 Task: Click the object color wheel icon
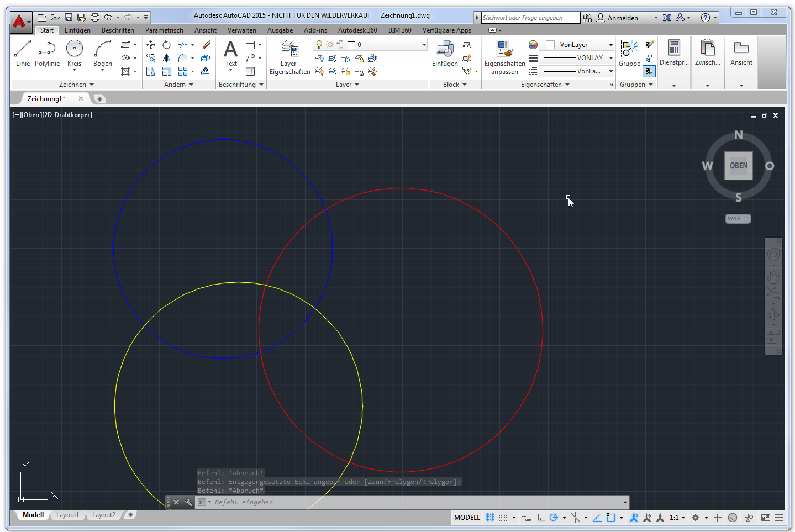(x=533, y=45)
